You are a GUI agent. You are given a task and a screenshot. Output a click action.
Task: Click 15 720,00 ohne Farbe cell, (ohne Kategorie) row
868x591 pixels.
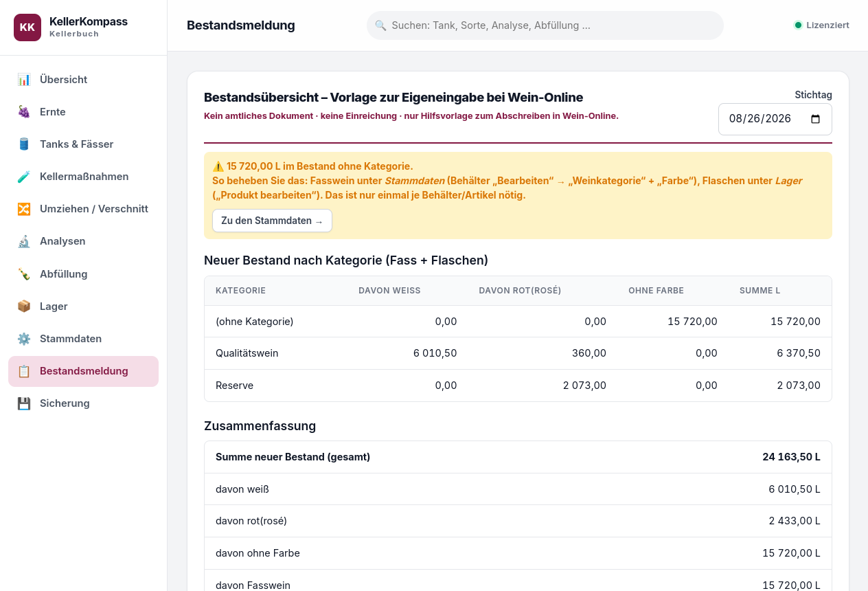[692, 322]
